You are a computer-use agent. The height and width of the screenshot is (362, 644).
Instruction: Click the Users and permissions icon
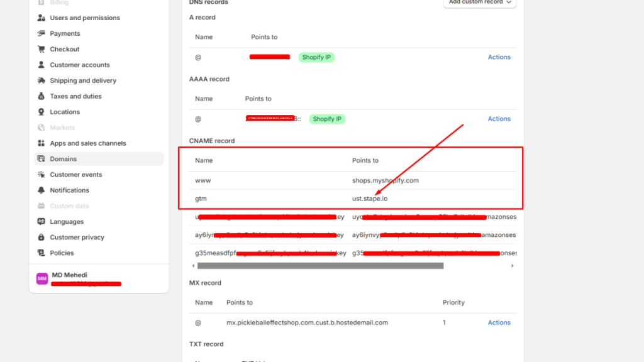click(41, 18)
